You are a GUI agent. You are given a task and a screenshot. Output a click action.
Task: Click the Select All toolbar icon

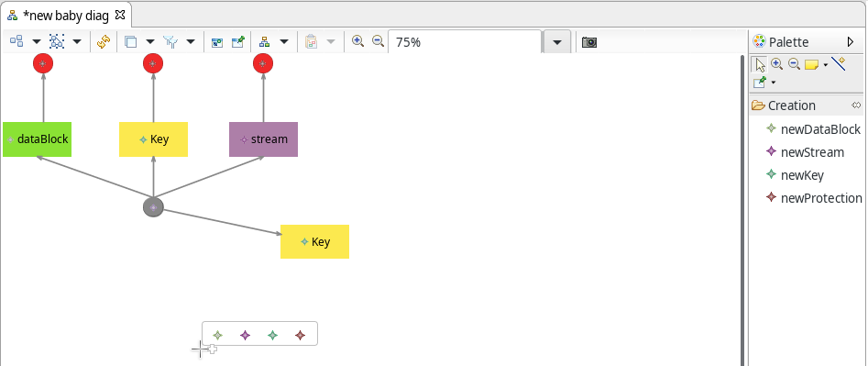click(x=57, y=41)
